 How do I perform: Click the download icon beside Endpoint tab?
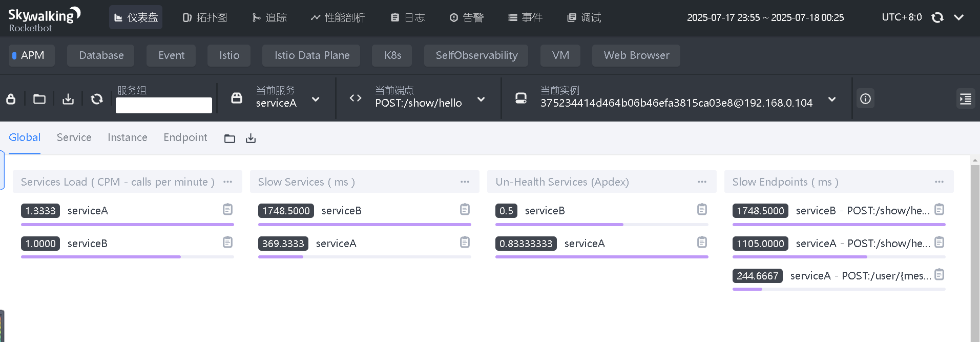click(251, 138)
